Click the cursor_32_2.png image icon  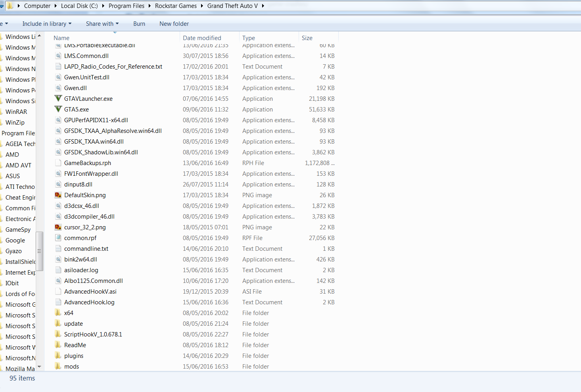click(x=58, y=227)
